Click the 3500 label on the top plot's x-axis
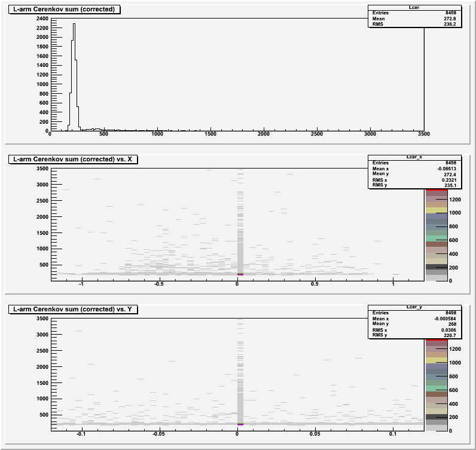This screenshot has width=476, height=450. click(424, 134)
